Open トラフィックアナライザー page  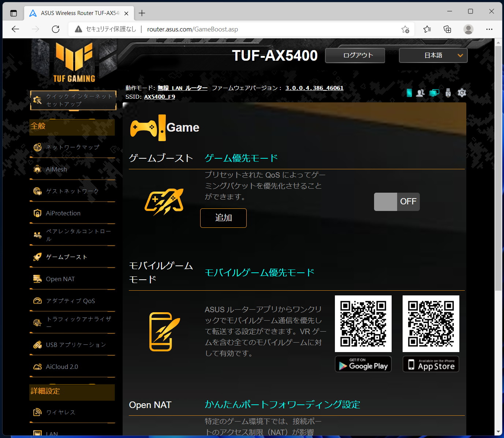click(79, 322)
